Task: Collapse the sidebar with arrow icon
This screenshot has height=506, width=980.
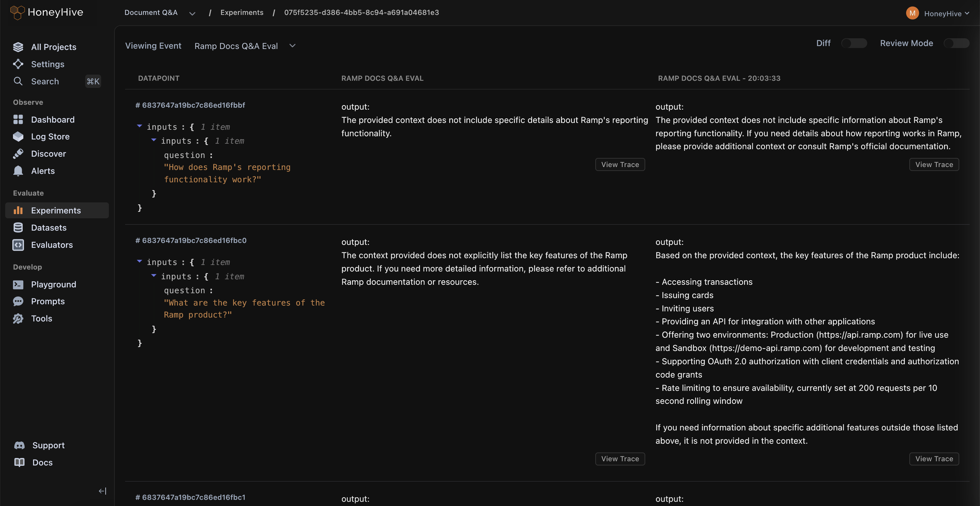Action: coord(102,491)
